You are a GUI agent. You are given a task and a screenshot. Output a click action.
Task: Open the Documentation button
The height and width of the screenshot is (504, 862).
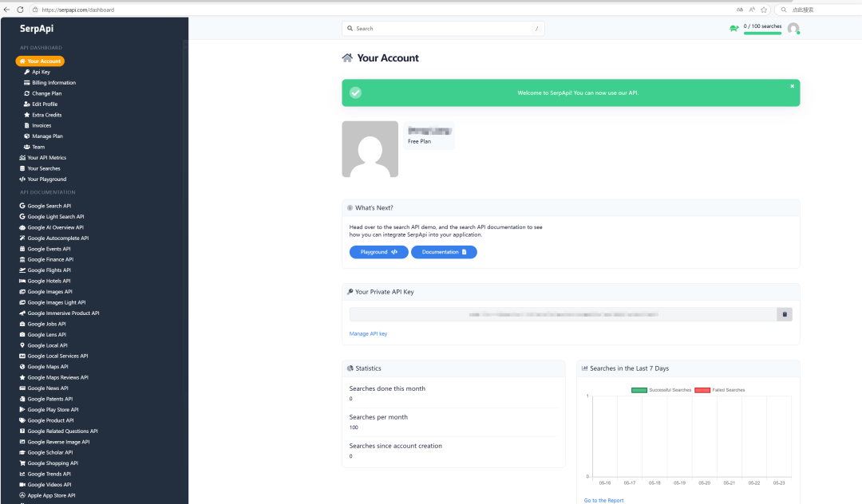point(445,252)
